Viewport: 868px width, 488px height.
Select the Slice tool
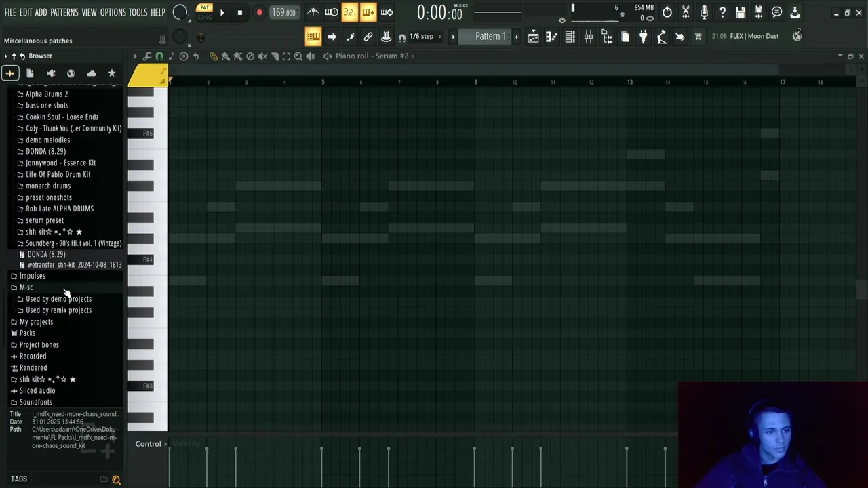click(x=275, y=56)
